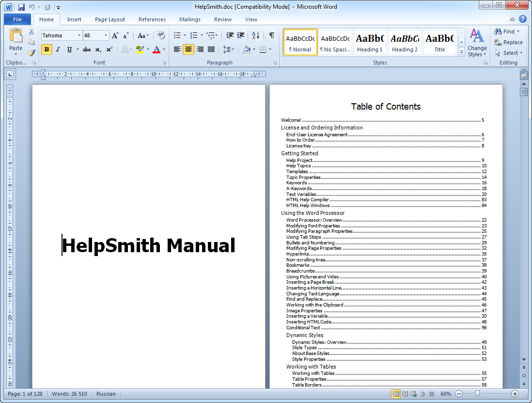The image size is (532, 403).
Task: Click the Save icon in quick access toolbar
Action: pyautogui.click(x=21, y=7)
